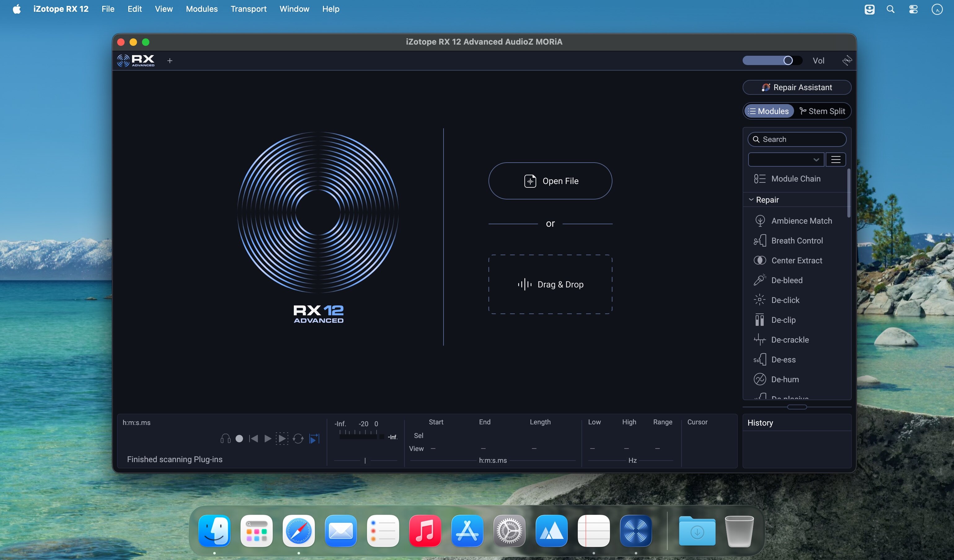Image resolution: width=954 pixels, height=560 pixels.
Task: Click the "History" panel header
Action: pyautogui.click(x=760, y=423)
